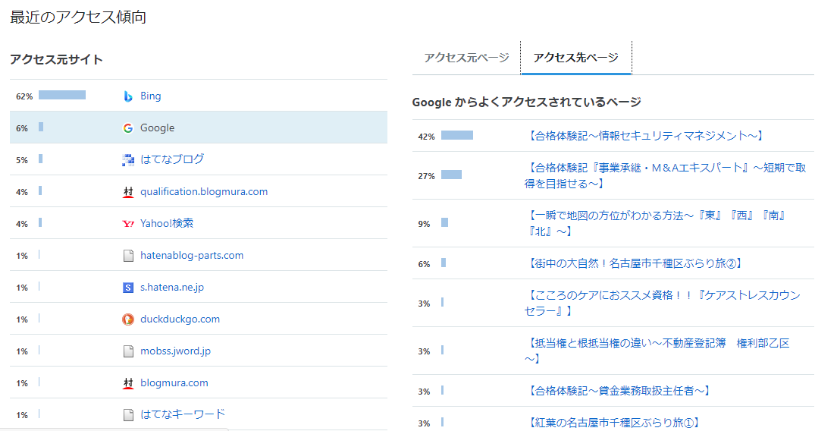Click the 27% bar for M&A article
Image resolution: width=819 pixels, height=432 pixels.
[451, 174]
